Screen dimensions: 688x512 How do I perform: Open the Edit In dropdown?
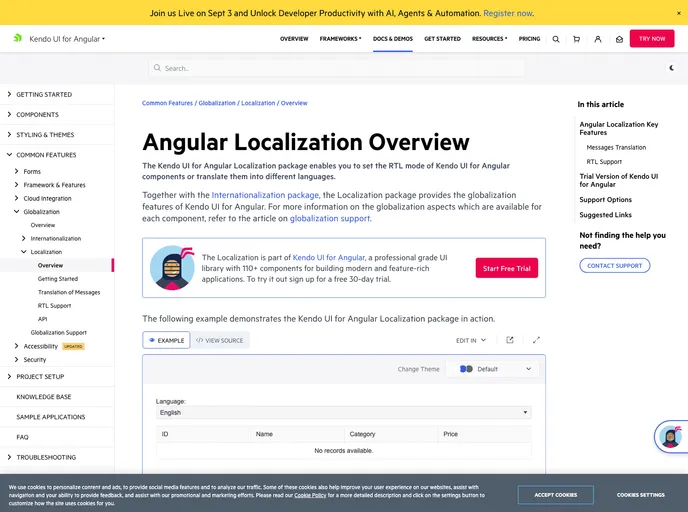pyautogui.click(x=471, y=340)
